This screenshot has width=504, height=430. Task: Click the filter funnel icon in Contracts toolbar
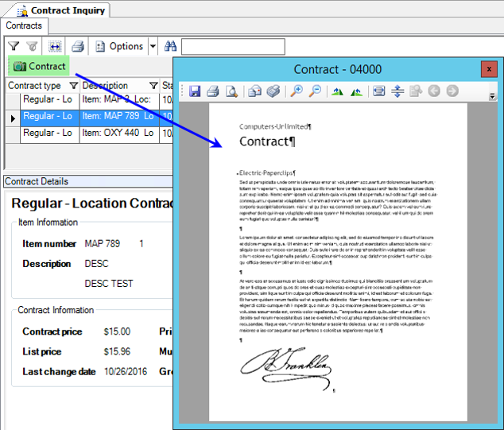click(x=14, y=47)
